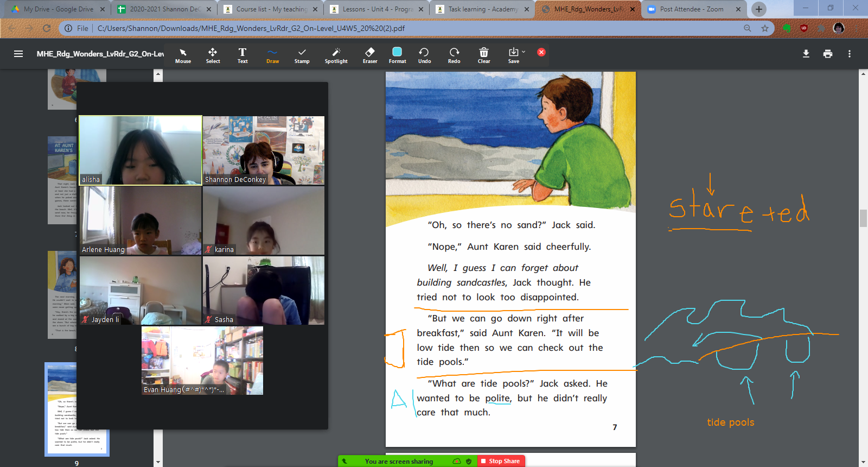Download the PDF file
868x467 pixels.
tap(806, 54)
